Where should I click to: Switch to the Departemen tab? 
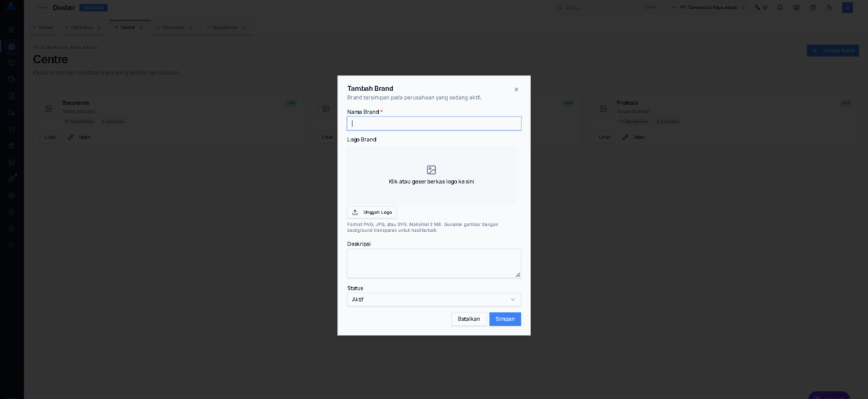(225, 28)
